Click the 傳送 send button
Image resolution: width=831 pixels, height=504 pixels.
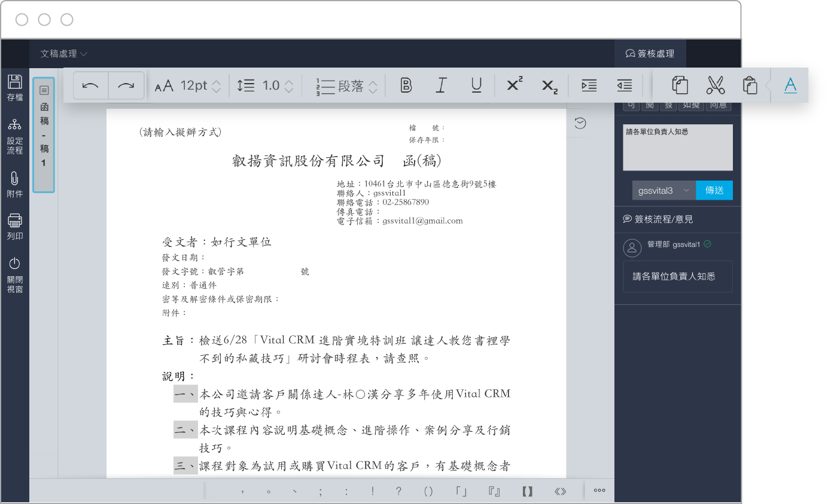(714, 191)
